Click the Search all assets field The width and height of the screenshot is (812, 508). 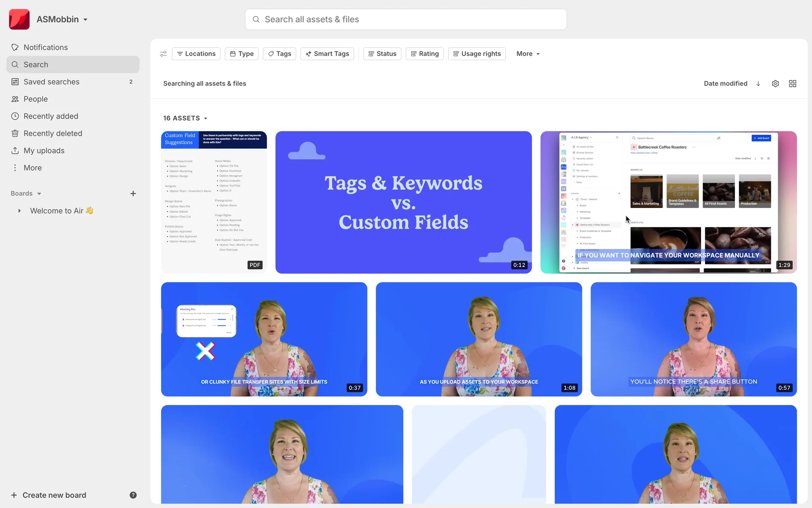[x=405, y=19]
